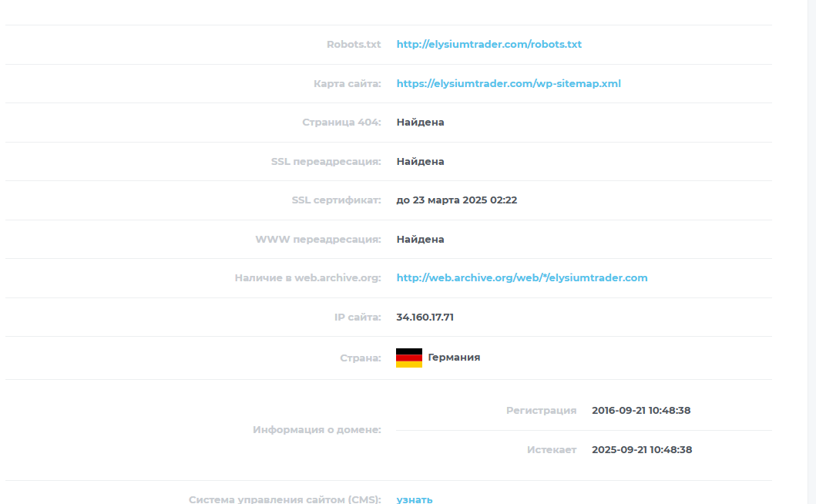The height and width of the screenshot is (504, 816).
Task: Click the expiry date 2025-09-21 10:48:38
Action: tap(642, 450)
